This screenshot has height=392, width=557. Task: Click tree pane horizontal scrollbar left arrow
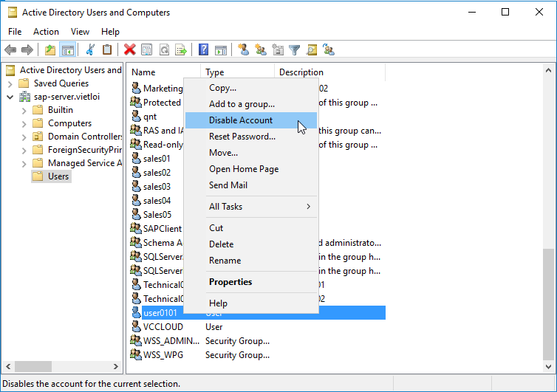tap(9, 366)
